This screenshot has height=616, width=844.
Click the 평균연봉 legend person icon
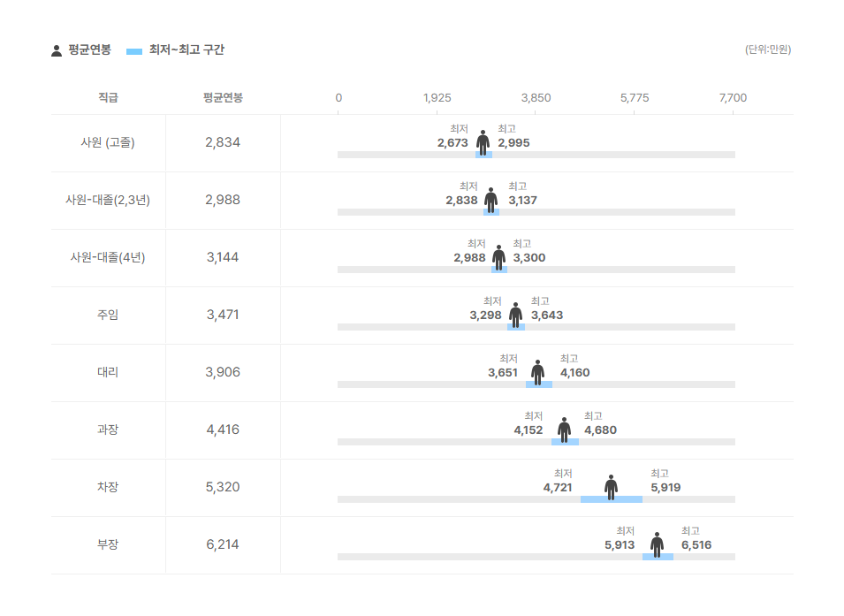(x=57, y=50)
